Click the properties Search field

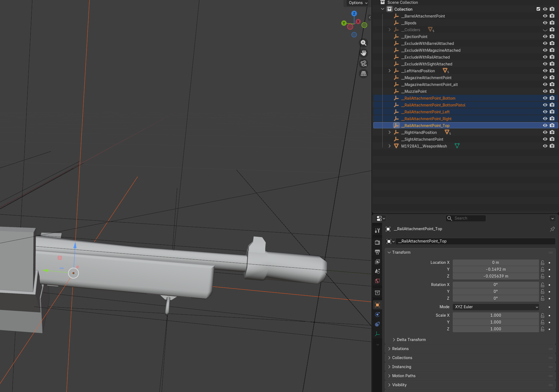(468, 218)
